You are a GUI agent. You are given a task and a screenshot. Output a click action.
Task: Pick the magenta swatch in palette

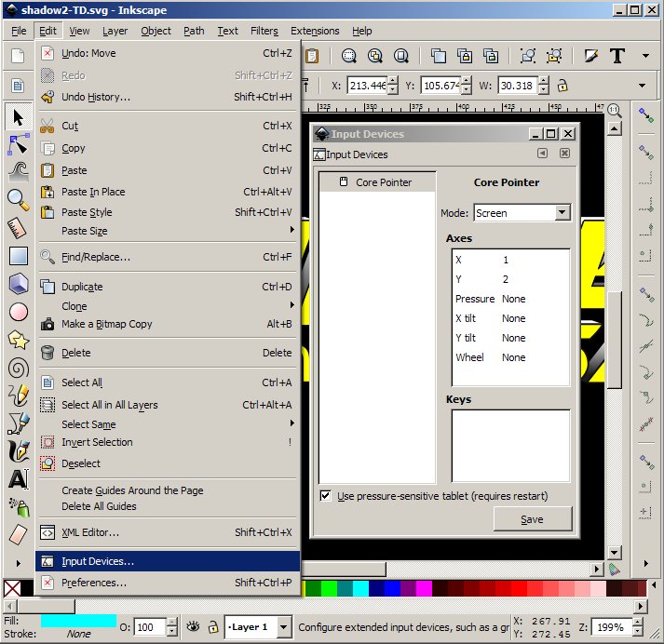tap(424, 588)
